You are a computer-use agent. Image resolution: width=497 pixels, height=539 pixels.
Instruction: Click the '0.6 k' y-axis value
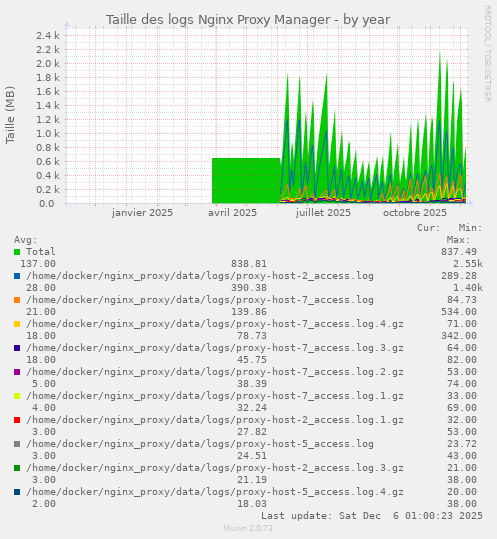pyautogui.click(x=48, y=162)
